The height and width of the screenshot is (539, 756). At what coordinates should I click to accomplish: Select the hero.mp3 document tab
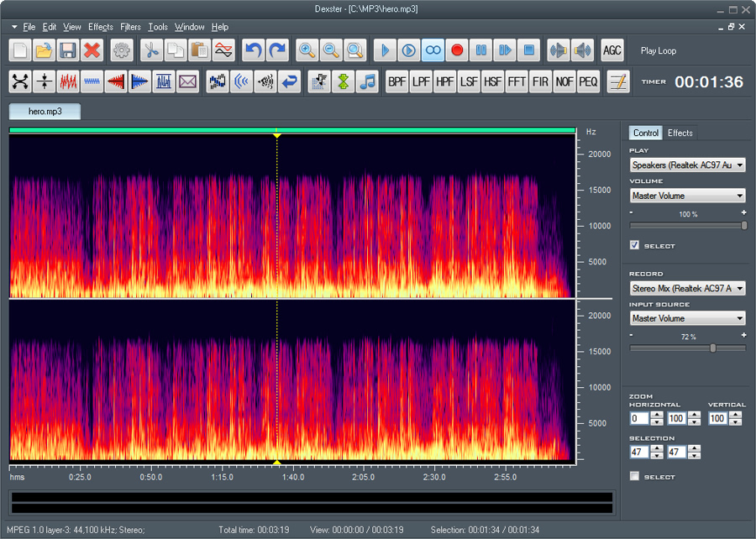pyautogui.click(x=45, y=111)
